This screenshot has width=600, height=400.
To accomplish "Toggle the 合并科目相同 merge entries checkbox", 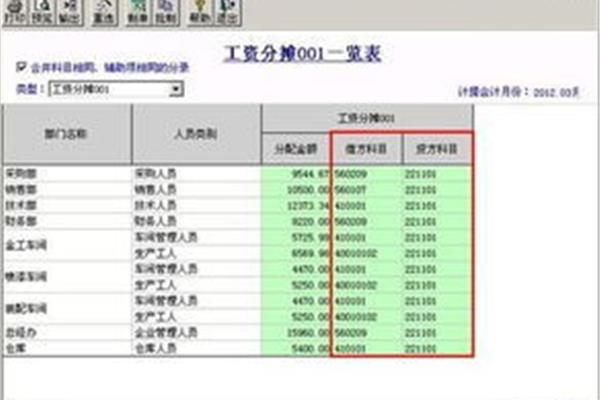I will coord(21,67).
